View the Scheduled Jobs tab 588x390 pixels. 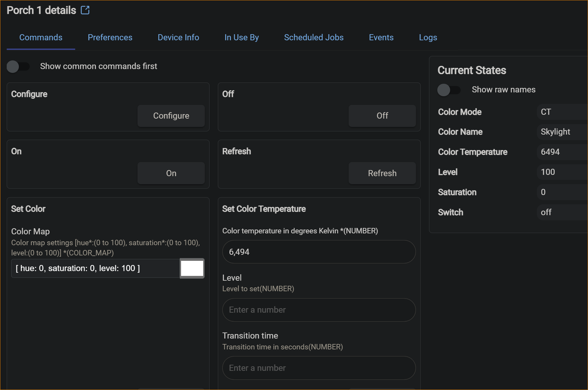pos(314,37)
